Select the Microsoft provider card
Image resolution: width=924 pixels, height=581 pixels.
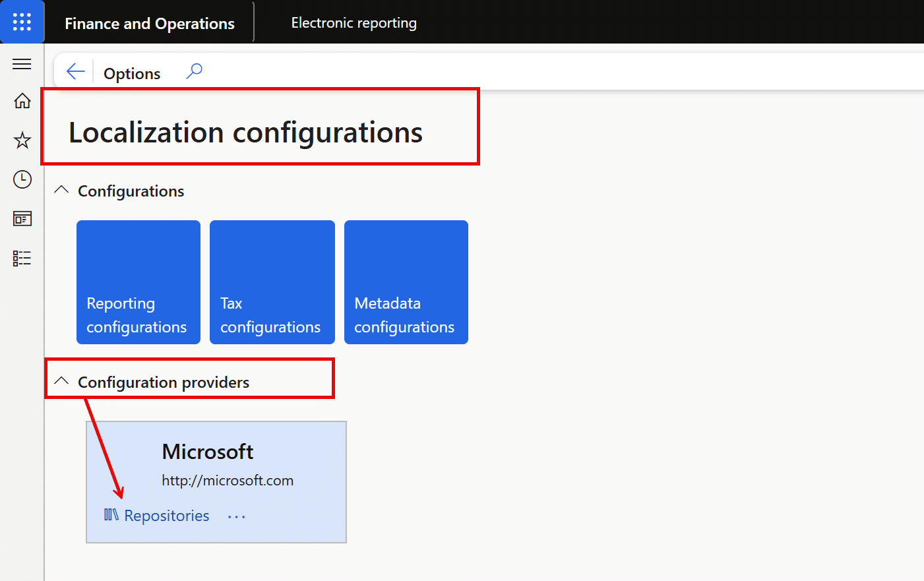click(x=216, y=482)
